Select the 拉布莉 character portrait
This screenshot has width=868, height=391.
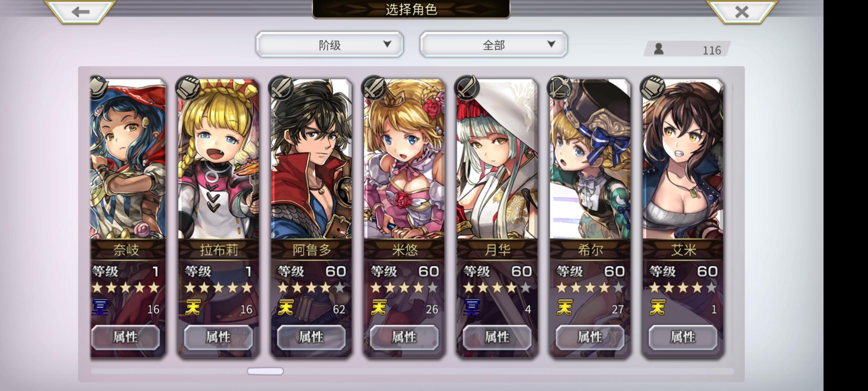[x=218, y=159]
